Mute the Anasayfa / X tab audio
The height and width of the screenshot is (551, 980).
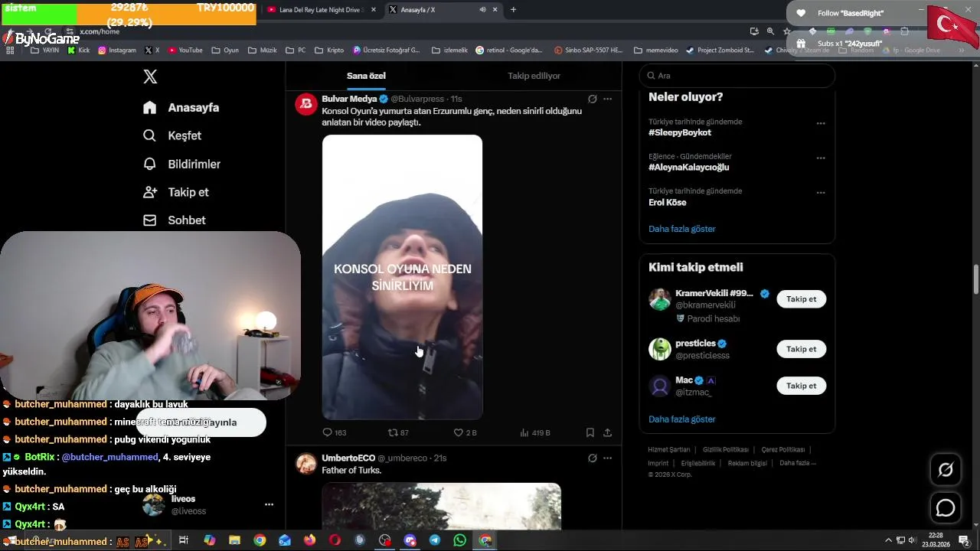[482, 10]
